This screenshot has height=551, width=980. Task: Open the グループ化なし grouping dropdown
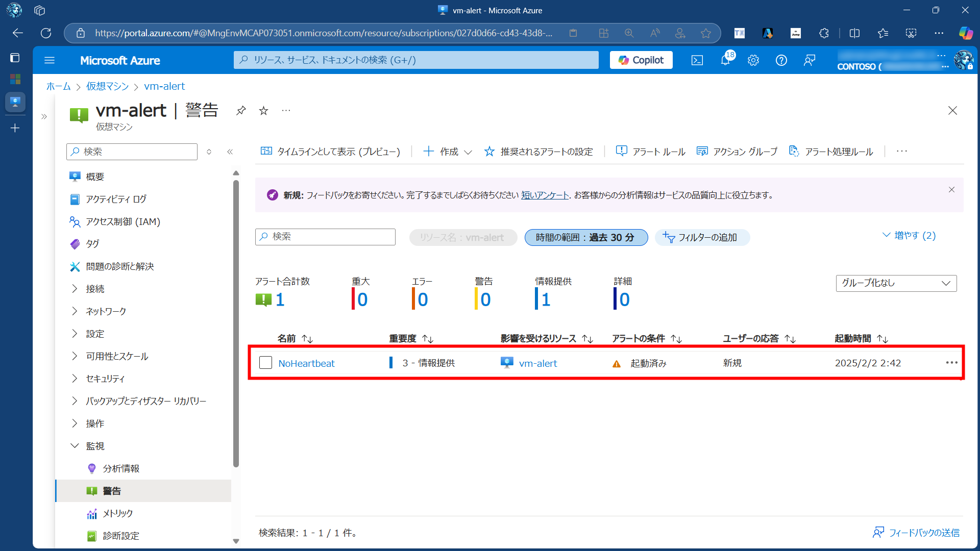(896, 283)
